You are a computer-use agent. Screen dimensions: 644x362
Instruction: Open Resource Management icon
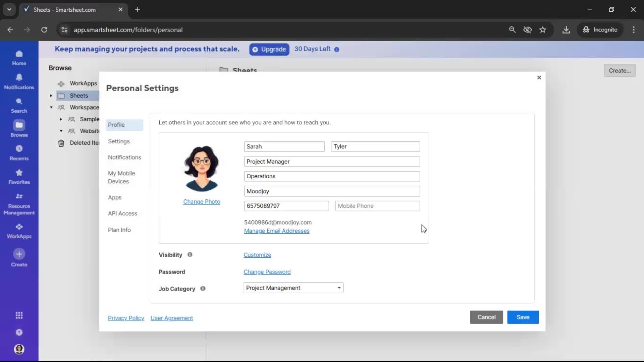pos(19,196)
